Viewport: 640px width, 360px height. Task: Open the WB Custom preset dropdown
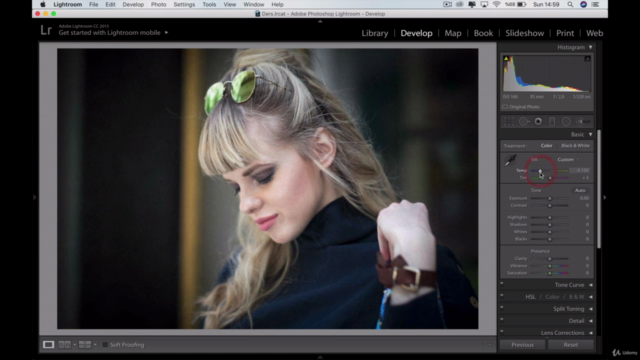(x=568, y=160)
